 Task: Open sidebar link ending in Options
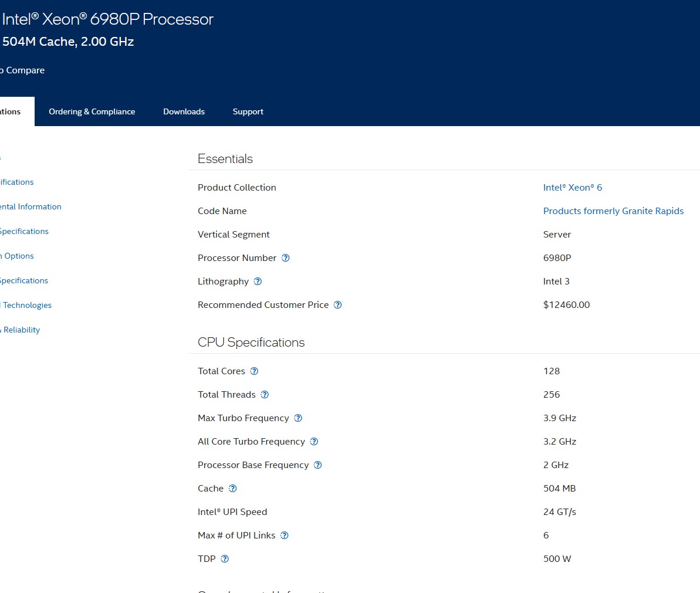tap(17, 256)
